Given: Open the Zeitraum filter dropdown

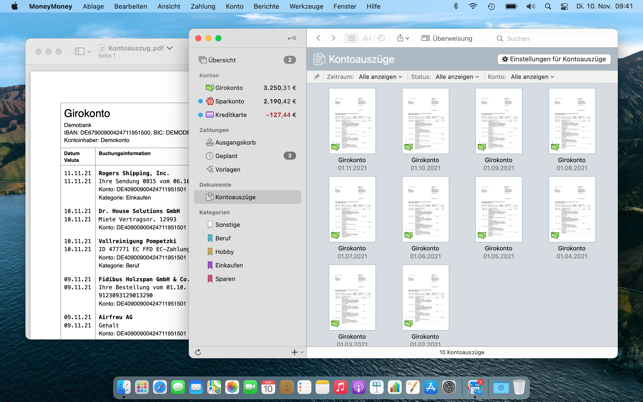Looking at the screenshot, I should click(380, 77).
